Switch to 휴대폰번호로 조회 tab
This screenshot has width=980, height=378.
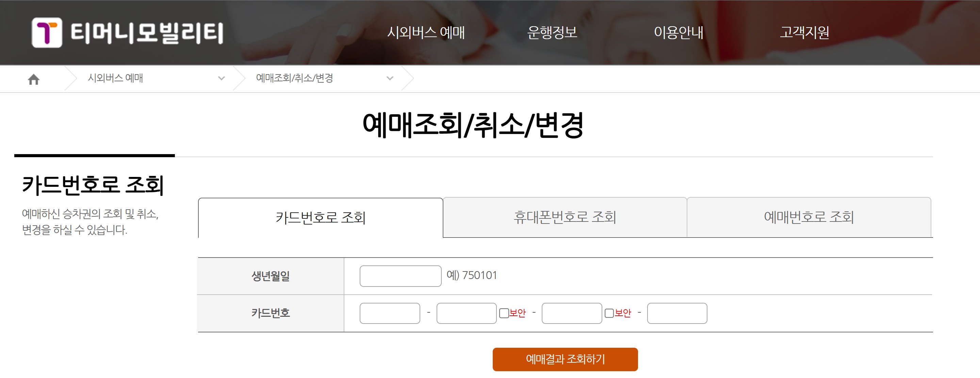tap(565, 217)
